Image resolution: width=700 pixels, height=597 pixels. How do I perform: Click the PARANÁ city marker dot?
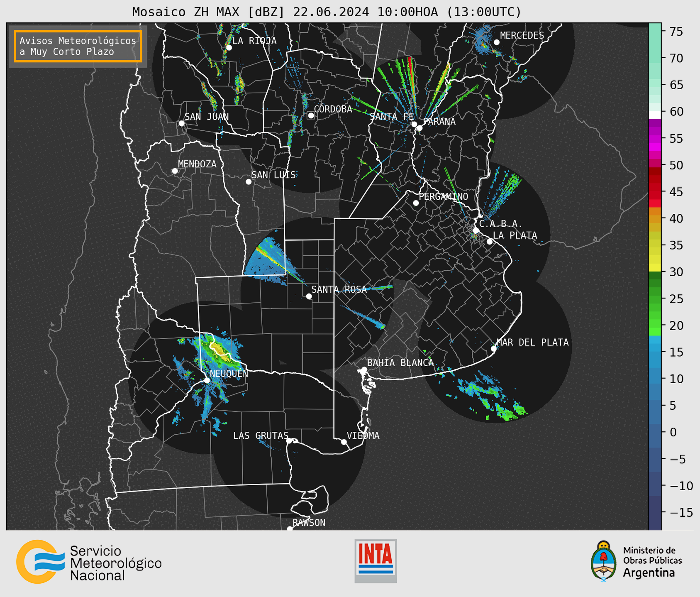point(420,128)
